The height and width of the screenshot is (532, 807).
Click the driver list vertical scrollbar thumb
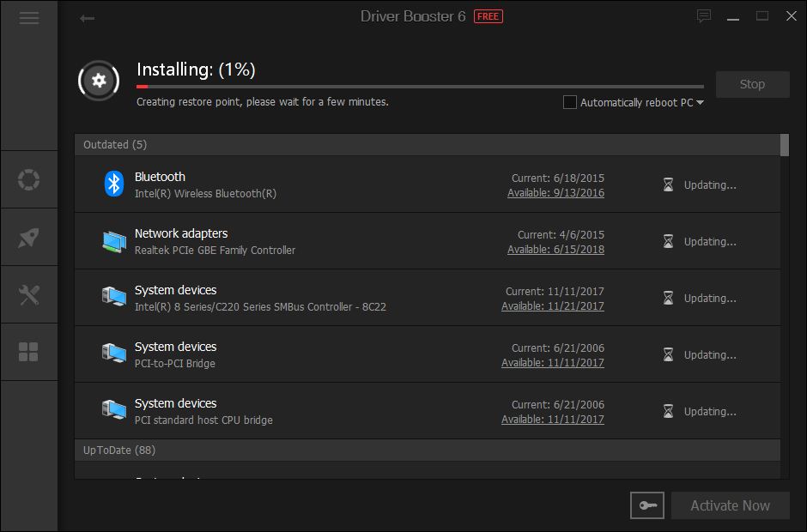point(785,145)
